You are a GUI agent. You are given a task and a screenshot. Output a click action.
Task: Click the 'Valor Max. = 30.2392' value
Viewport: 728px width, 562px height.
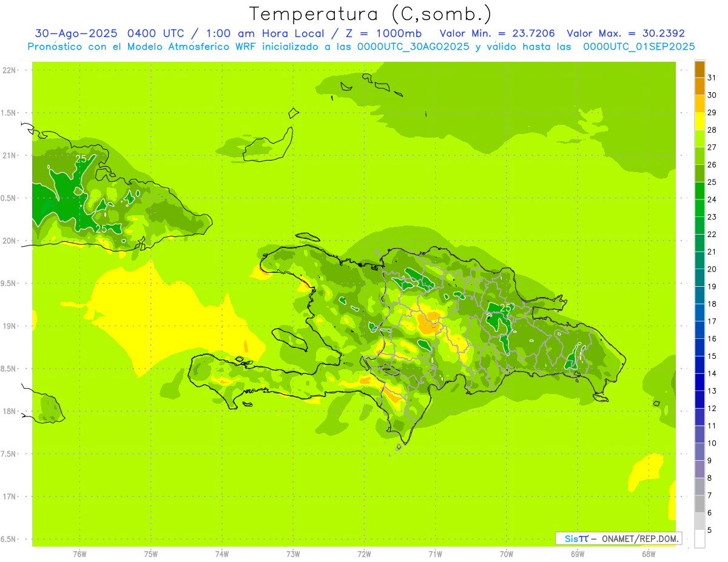(625, 33)
